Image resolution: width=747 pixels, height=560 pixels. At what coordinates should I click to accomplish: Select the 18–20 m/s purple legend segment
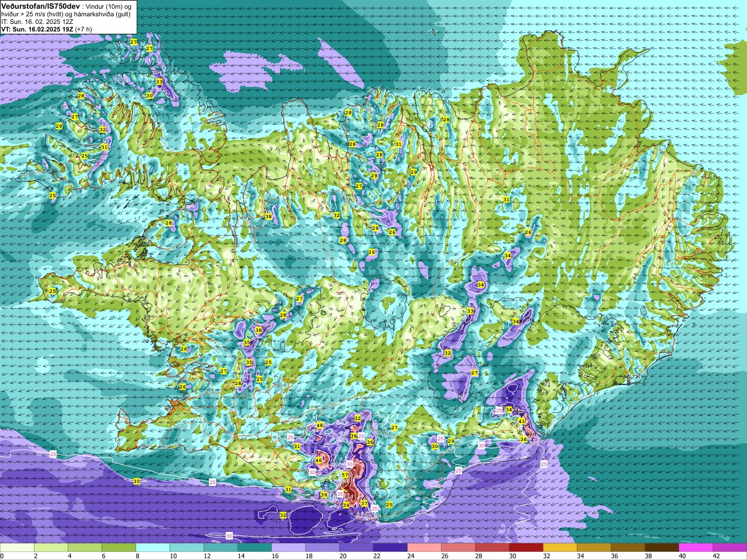point(323,548)
